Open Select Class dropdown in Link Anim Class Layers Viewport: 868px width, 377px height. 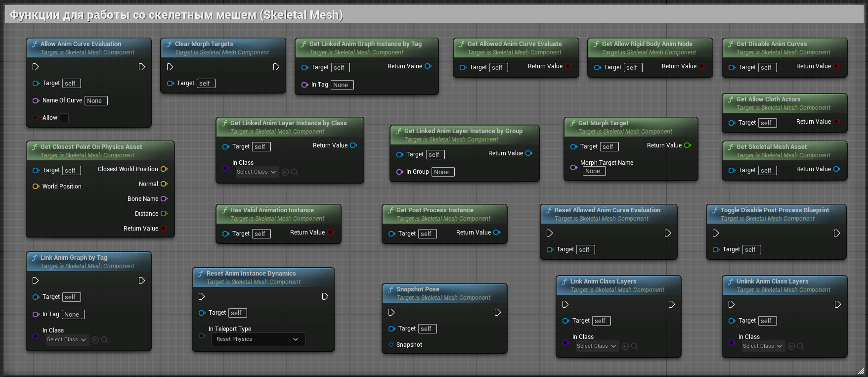(x=597, y=346)
